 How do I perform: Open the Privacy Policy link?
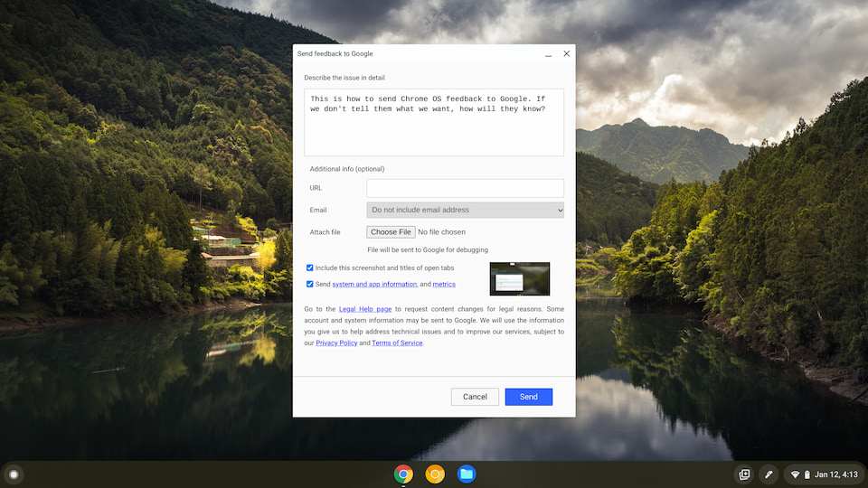pyautogui.click(x=336, y=343)
